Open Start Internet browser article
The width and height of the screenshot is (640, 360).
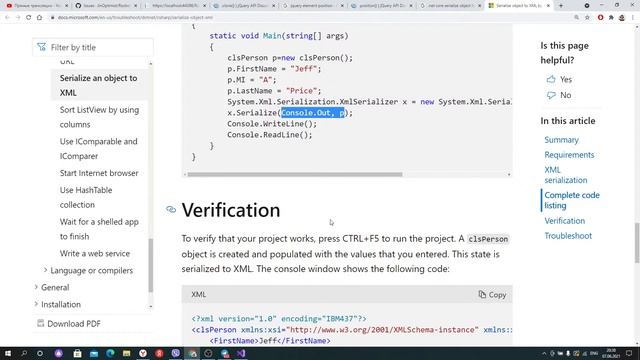click(x=99, y=173)
